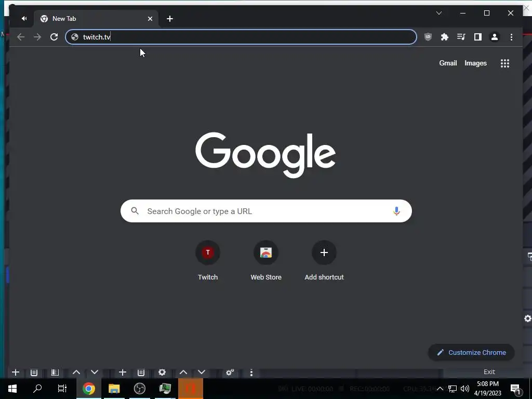Go back in browser history
532x399 pixels.
[21, 37]
